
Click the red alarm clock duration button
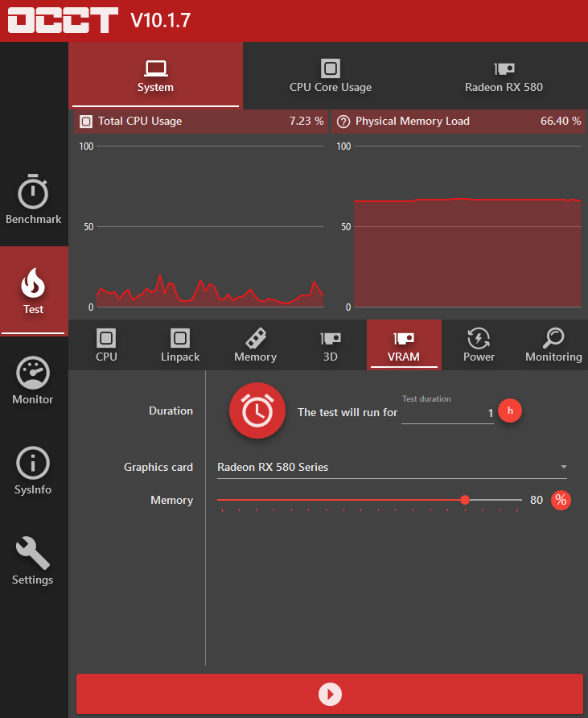click(x=257, y=411)
